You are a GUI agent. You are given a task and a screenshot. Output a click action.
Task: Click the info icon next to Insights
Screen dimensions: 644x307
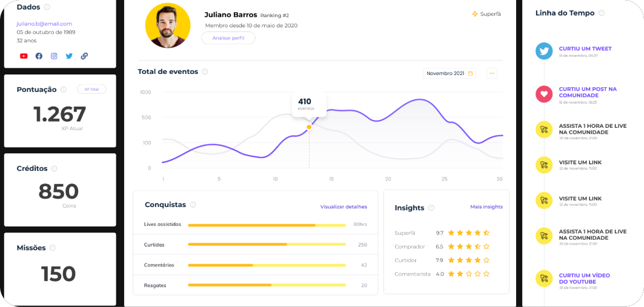pyautogui.click(x=431, y=208)
